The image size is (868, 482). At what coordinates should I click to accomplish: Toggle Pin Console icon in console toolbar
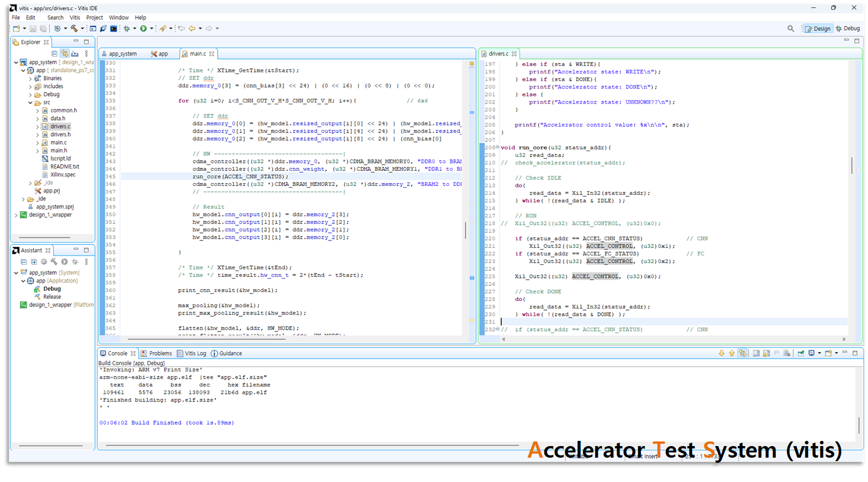(801, 353)
